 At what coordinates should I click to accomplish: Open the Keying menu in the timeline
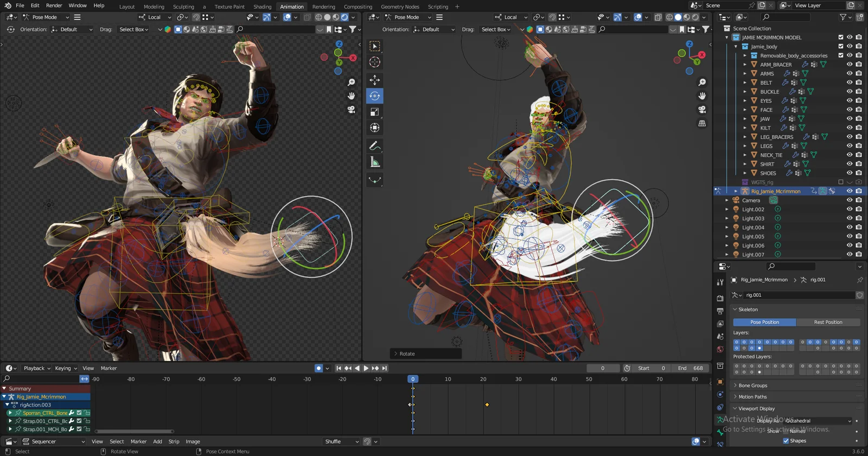66,368
